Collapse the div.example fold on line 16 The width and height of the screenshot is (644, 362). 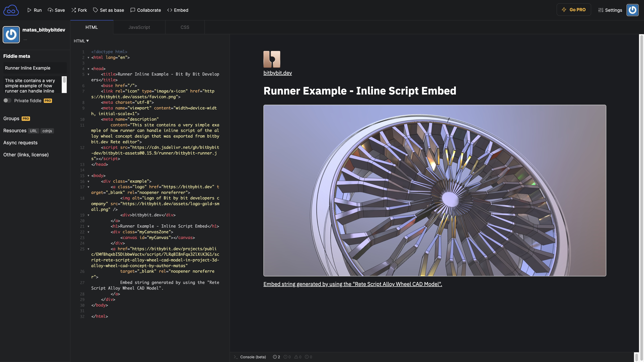[88, 182]
